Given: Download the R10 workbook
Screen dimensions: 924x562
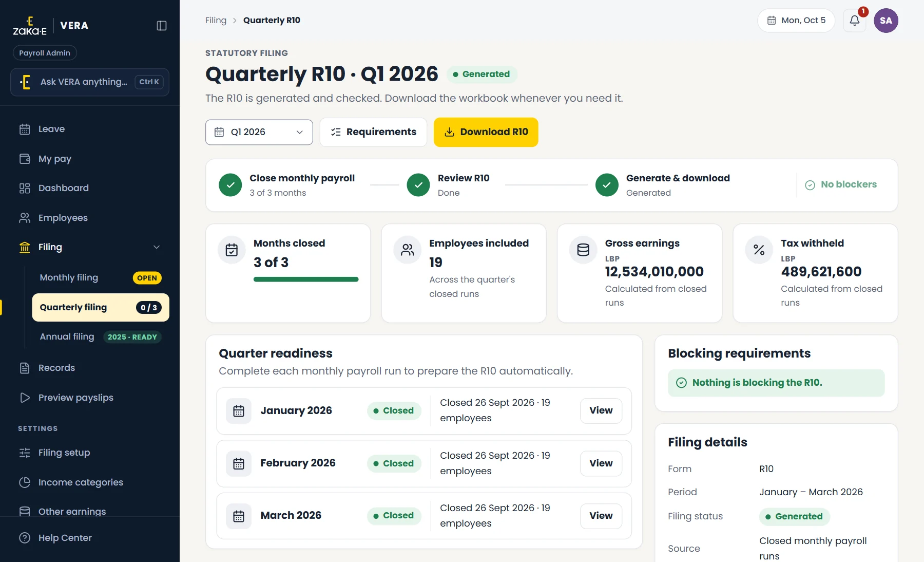Looking at the screenshot, I should click(x=486, y=132).
